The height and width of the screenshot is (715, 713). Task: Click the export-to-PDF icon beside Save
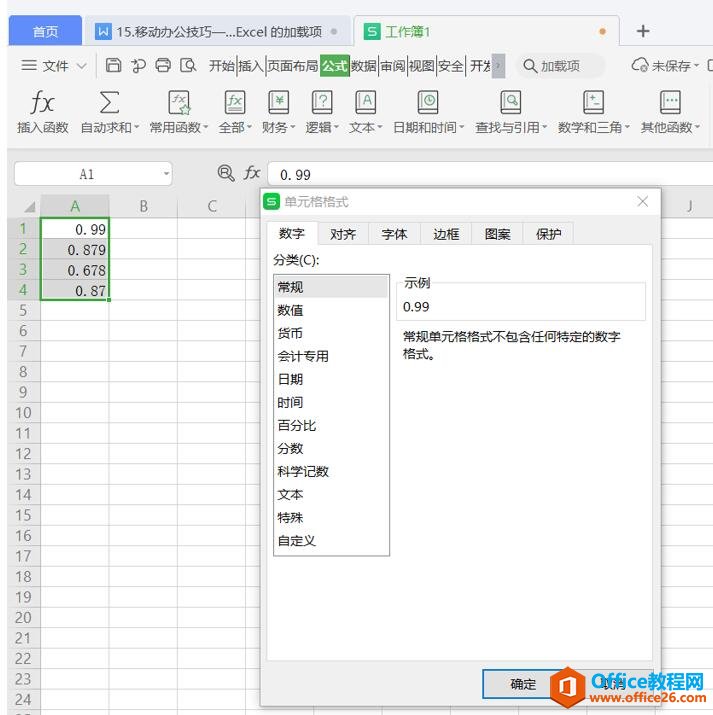pos(138,66)
